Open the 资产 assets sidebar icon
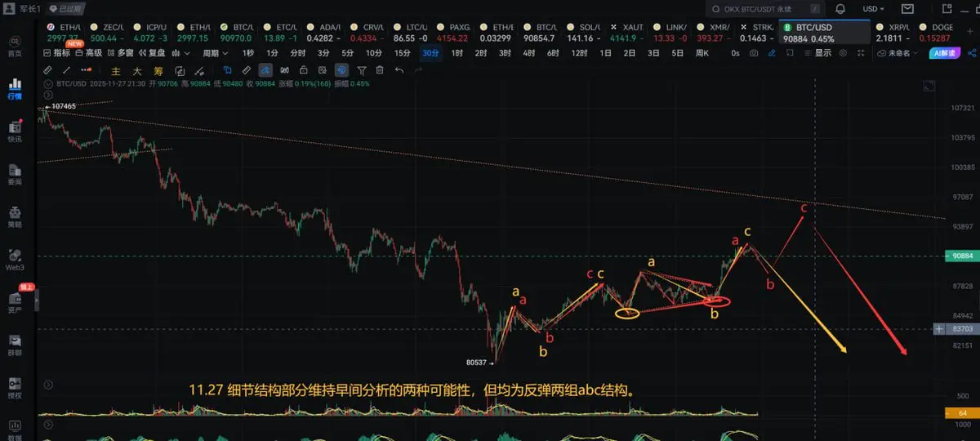This screenshot has width=980, height=441. point(15,303)
